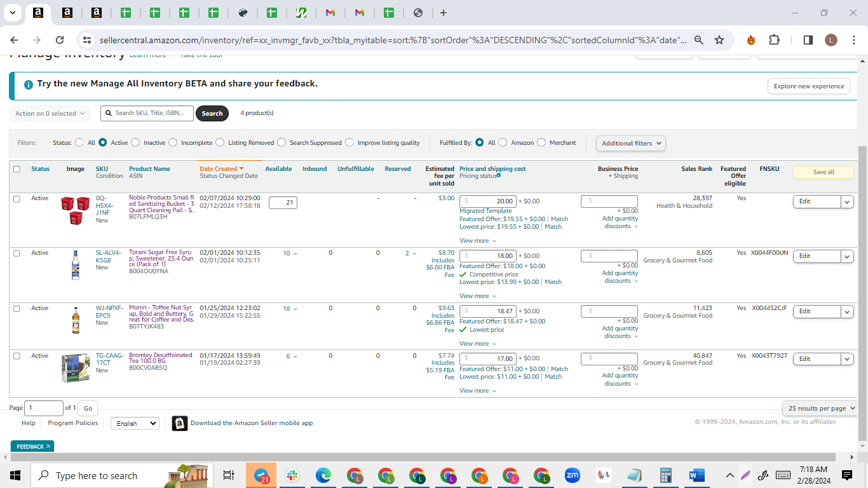This screenshot has width=868, height=488.
Task: Click the info icon in the BETA banner
Action: pyautogui.click(x=29, y=85)
